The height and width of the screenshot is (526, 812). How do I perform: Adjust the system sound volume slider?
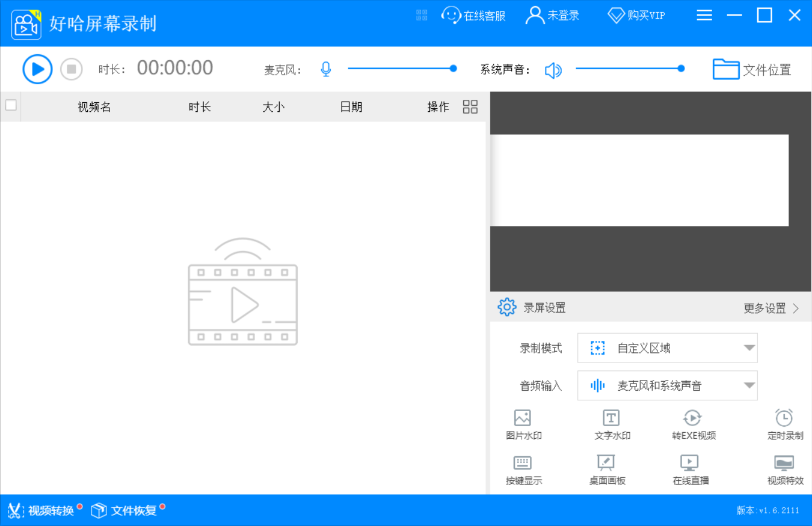point(630,69)
